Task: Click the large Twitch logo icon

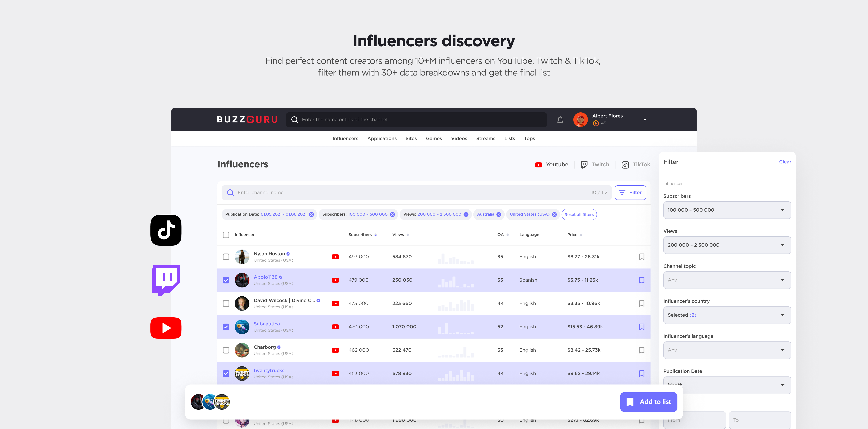Action: [x=166, y=280]
